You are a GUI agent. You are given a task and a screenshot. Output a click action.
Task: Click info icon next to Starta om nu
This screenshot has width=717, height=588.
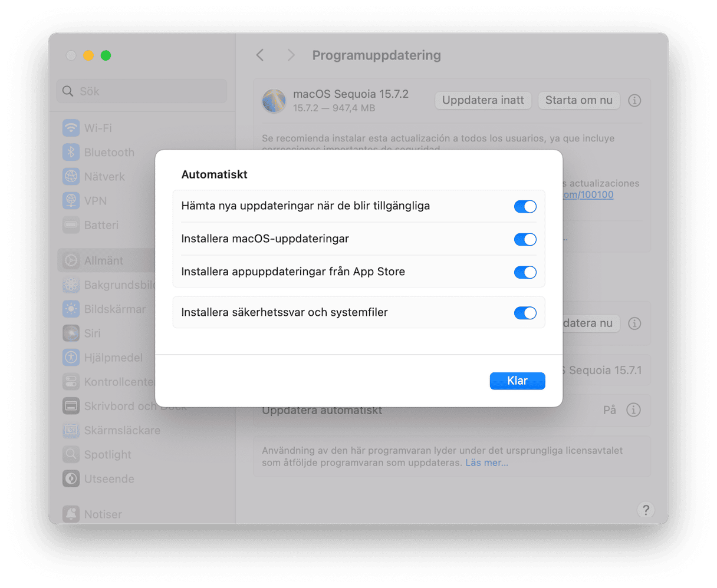(x=634, y=101)
